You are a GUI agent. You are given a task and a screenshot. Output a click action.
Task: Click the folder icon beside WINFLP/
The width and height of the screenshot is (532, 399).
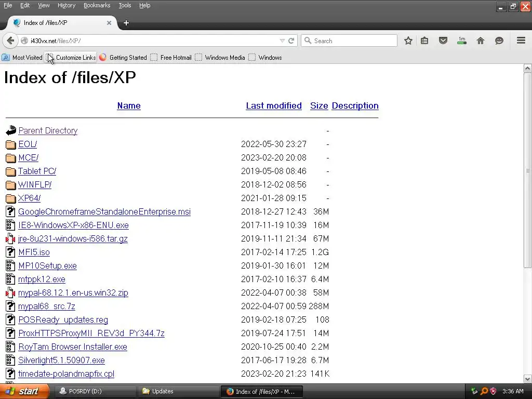click(11, 185)
